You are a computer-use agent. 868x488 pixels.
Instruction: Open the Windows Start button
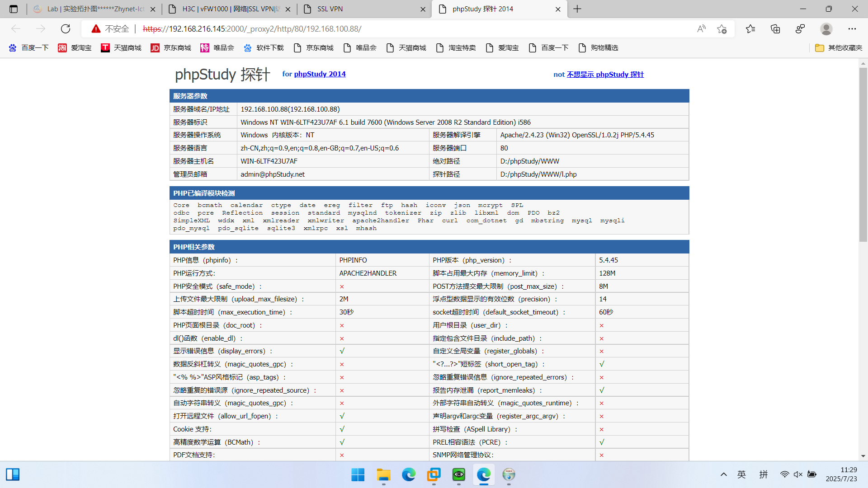point(358,474)
